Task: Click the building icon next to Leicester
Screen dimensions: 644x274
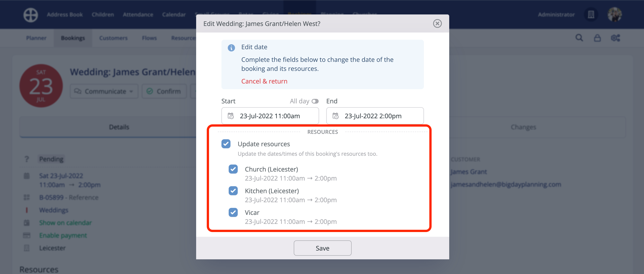Action: tap(27, 248)
